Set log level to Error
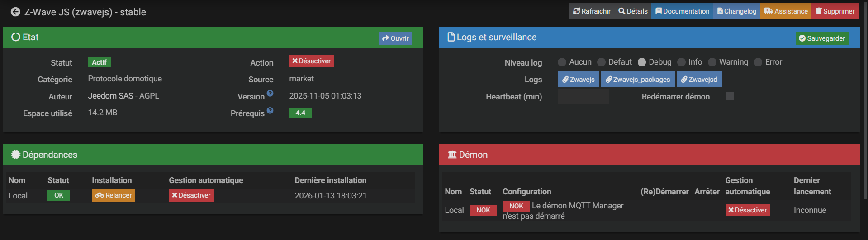Screen dimensions: 868x240 tap(758, 62)
